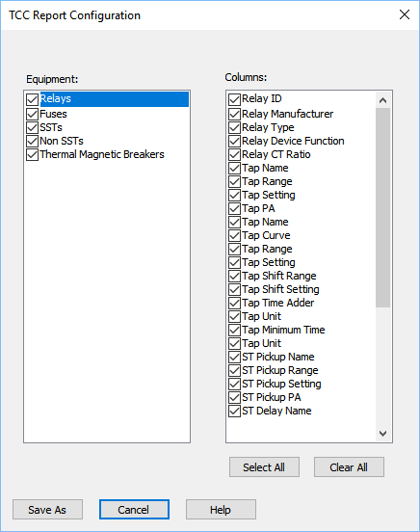Viewport: 420px width, 532px height.
Task: Toggle Tap Name checkbox just above Tap Curve
Action: coord(234,222)
